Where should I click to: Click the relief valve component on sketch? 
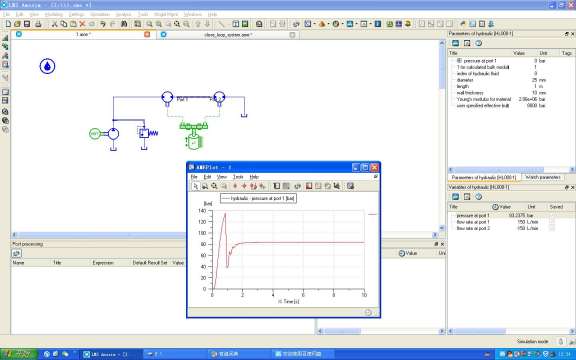pyautogui.click(x=147, y=133)
